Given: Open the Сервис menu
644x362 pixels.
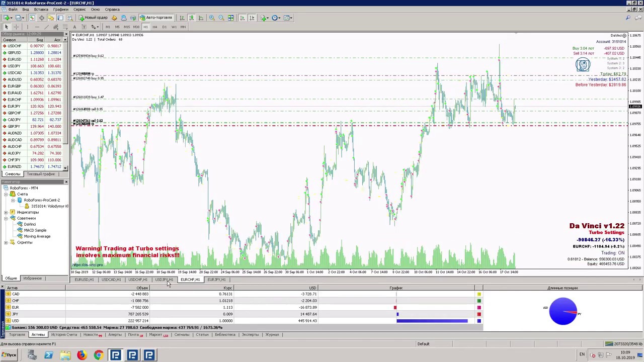Looking at the screenshot, I should pyautogui.click(x=79, y=10).
